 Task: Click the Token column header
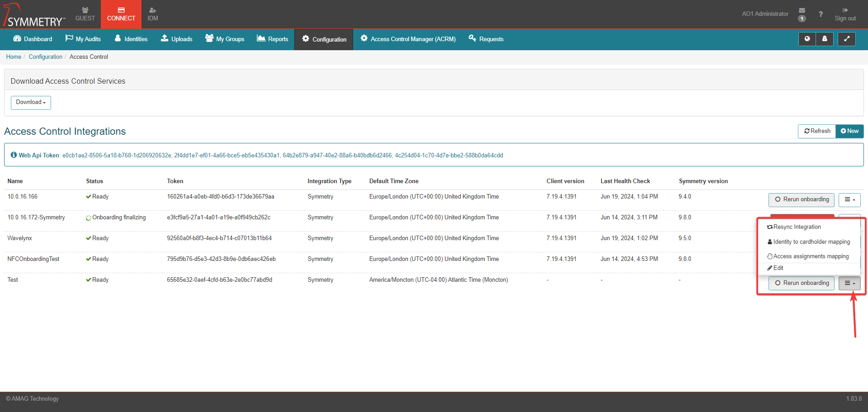pos(175,181)
